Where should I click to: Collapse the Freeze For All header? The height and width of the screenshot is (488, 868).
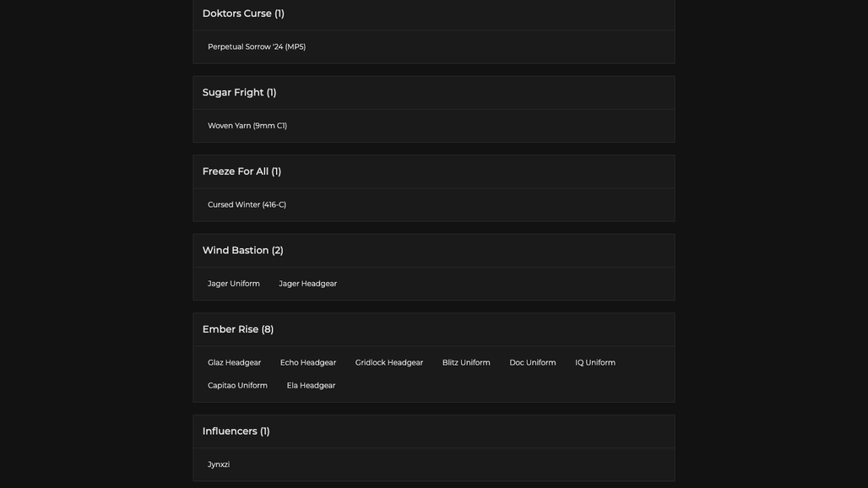coord(433,172)
